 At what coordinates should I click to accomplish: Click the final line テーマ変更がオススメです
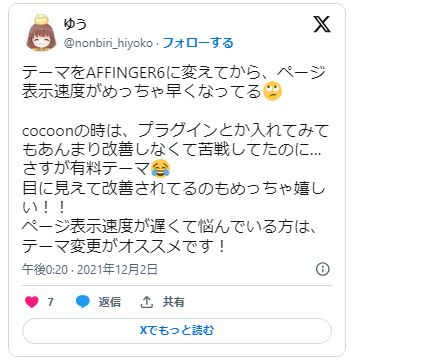pos(124,247)
